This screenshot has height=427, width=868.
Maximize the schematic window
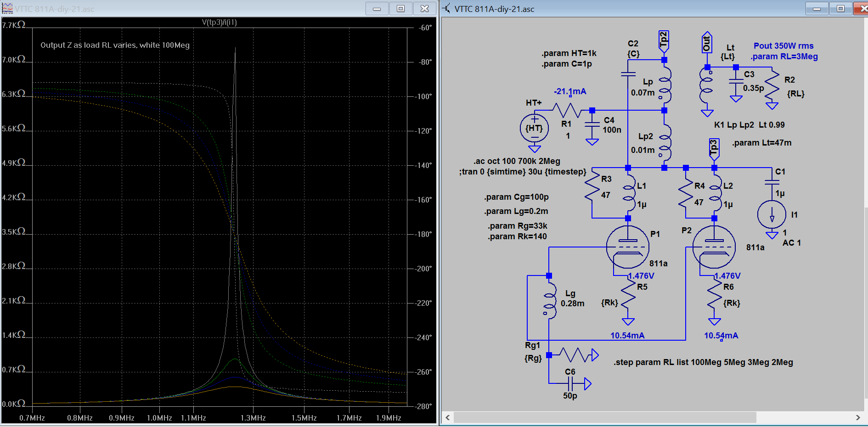[x=840, y=9]
